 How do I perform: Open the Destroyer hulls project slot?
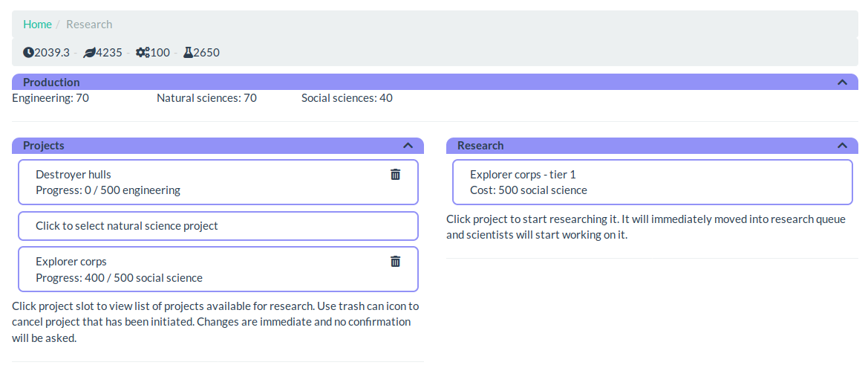[x=218, y=182]
